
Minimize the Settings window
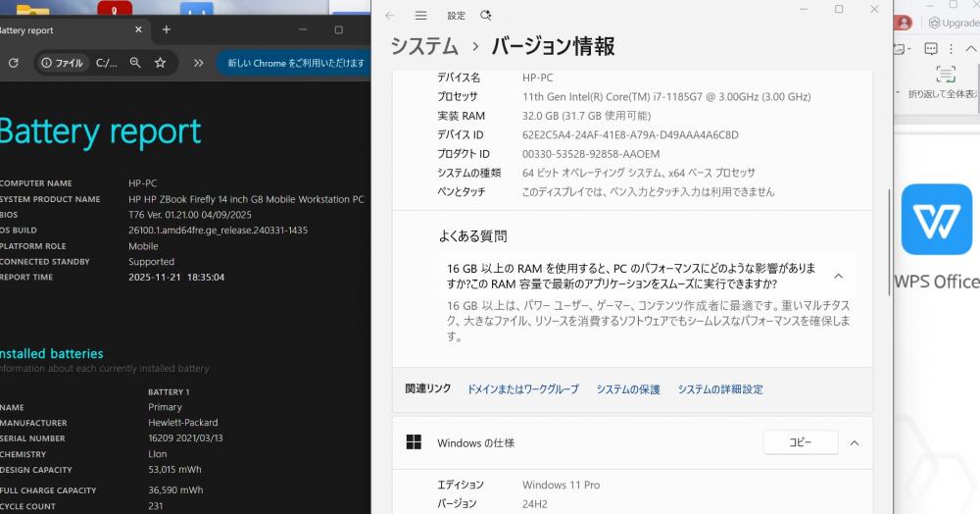(x=804, y=9)
